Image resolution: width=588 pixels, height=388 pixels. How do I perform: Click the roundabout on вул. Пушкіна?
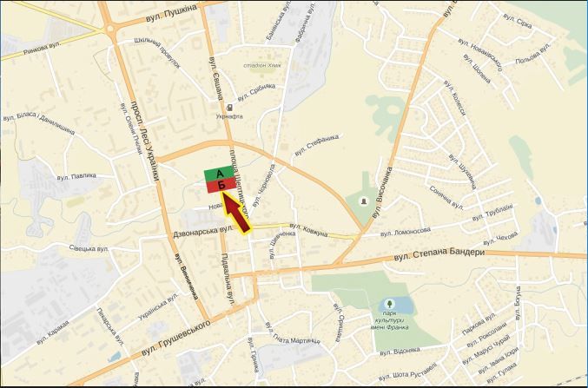(x=110, y=30)
